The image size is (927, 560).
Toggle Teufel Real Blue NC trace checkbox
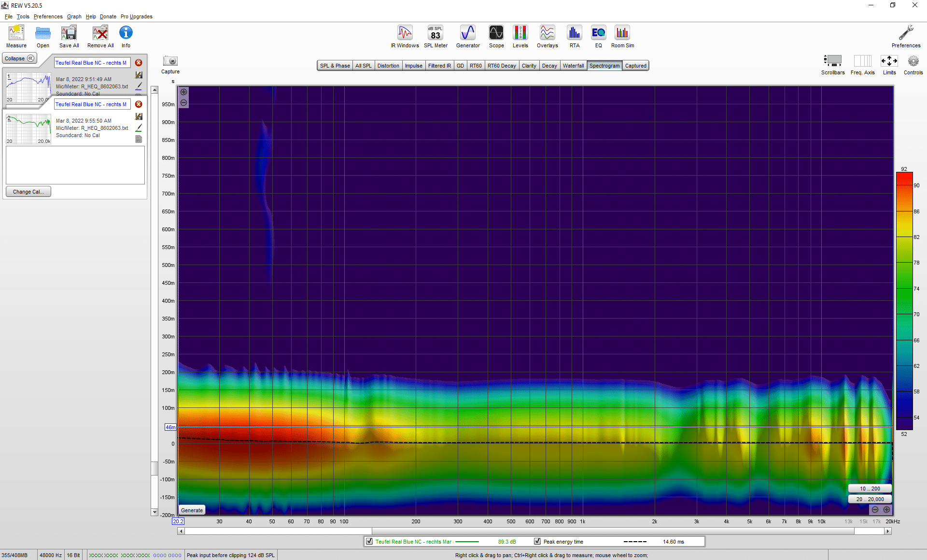pyautogui.click(x=369, y=541)
